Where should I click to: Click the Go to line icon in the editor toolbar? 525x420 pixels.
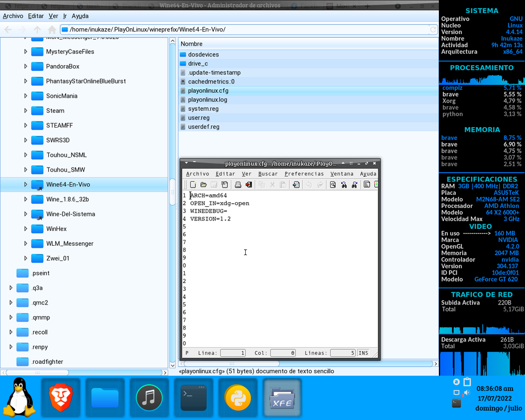pos(296,185)
